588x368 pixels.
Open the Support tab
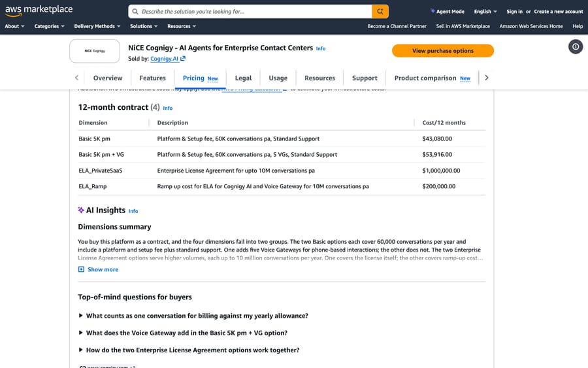[365, 78]
